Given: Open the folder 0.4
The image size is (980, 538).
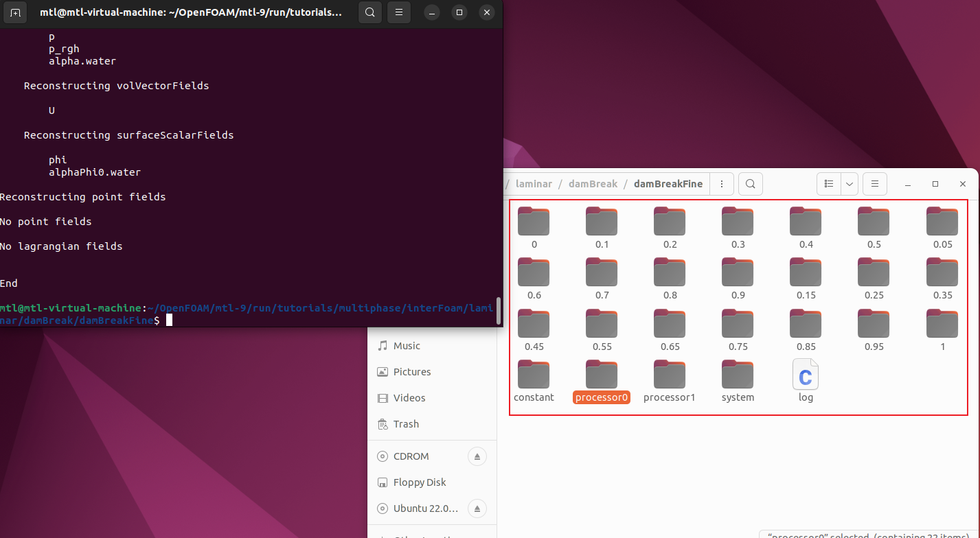Looking at the screenshot, I should (806, 229).
